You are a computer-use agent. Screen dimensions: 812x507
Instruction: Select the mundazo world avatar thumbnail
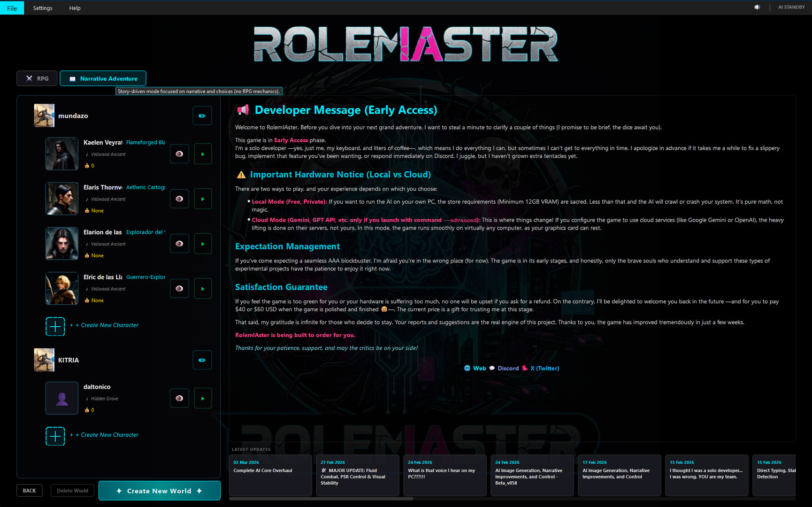click(x=44, y=115)
